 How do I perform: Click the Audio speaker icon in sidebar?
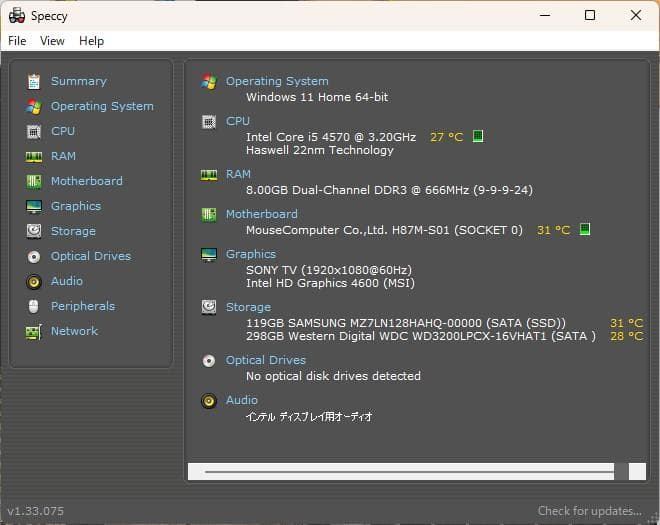(34, 281)
